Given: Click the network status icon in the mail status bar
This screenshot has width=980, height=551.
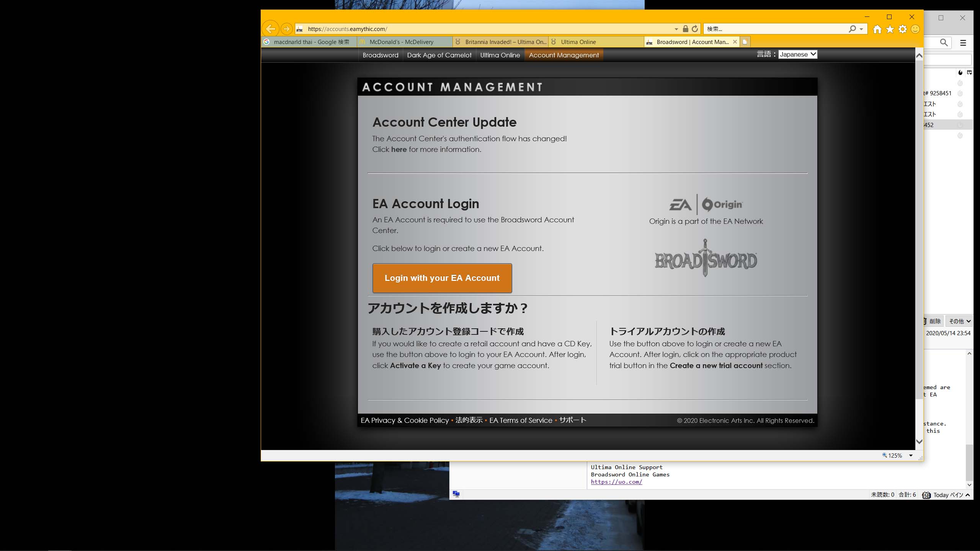Looking at the screenshot, I should pos(456,494).
